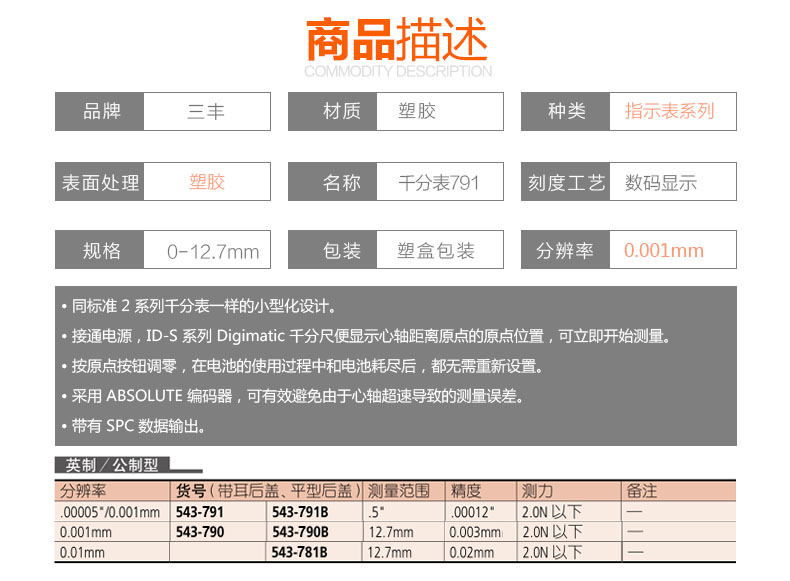This screenshot has width=790, height=581.
Task: Select item number 543-791 in table
Action: 201,512
